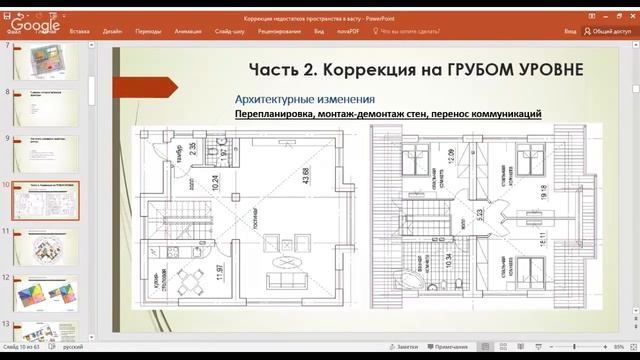Open the novaPDF ribbon tab
640x360 pixels.
348,31
